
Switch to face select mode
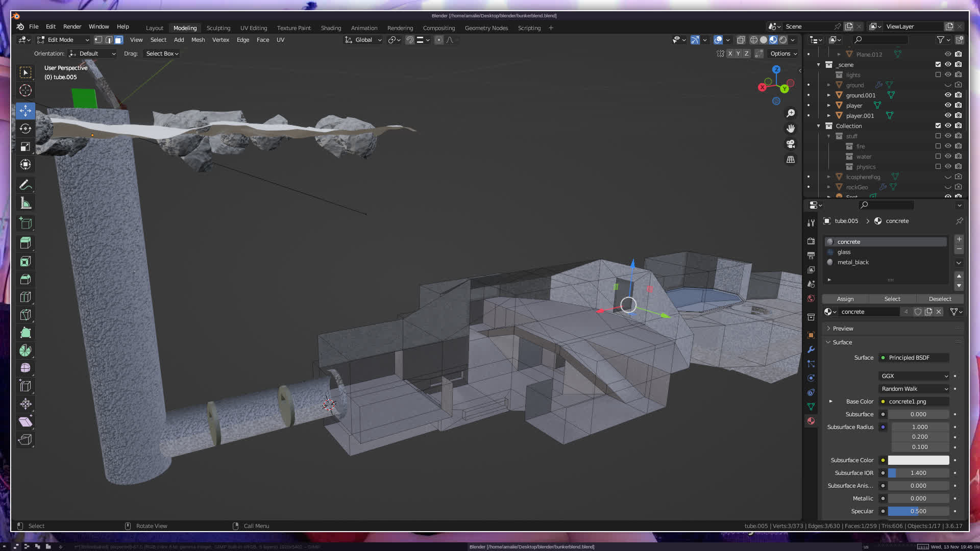(x=118, y=40)
